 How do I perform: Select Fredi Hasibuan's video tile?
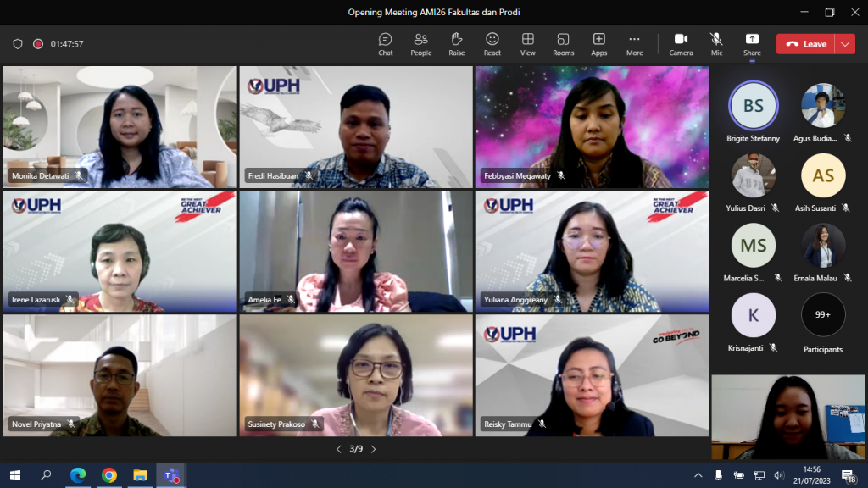pos(356,127)
